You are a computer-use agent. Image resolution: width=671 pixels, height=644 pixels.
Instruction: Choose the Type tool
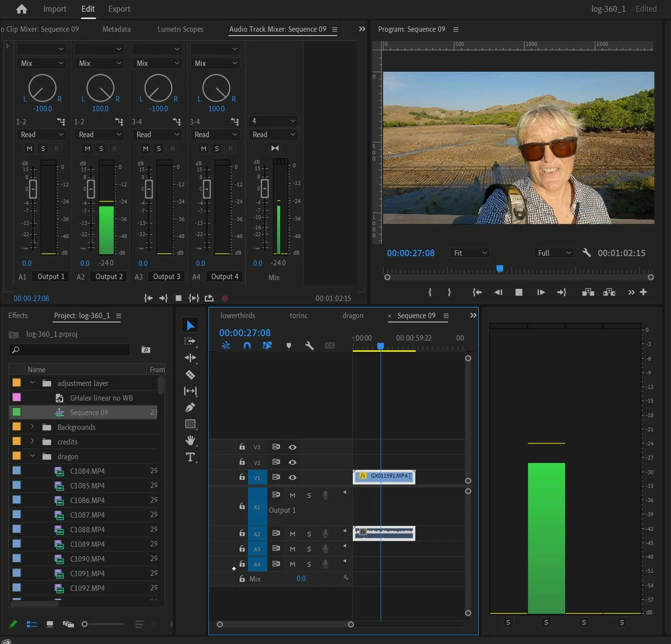point(190,457)
